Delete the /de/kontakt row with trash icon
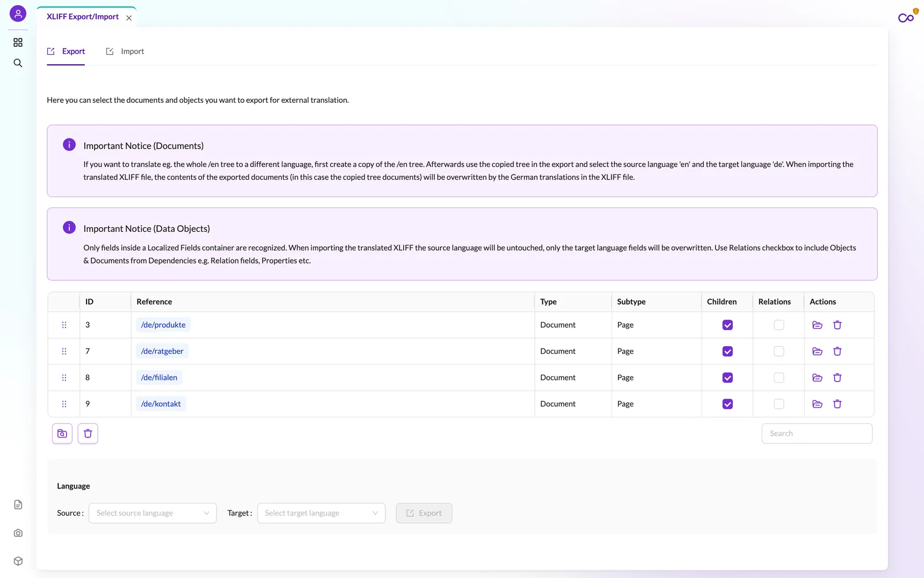 (837, 404)
